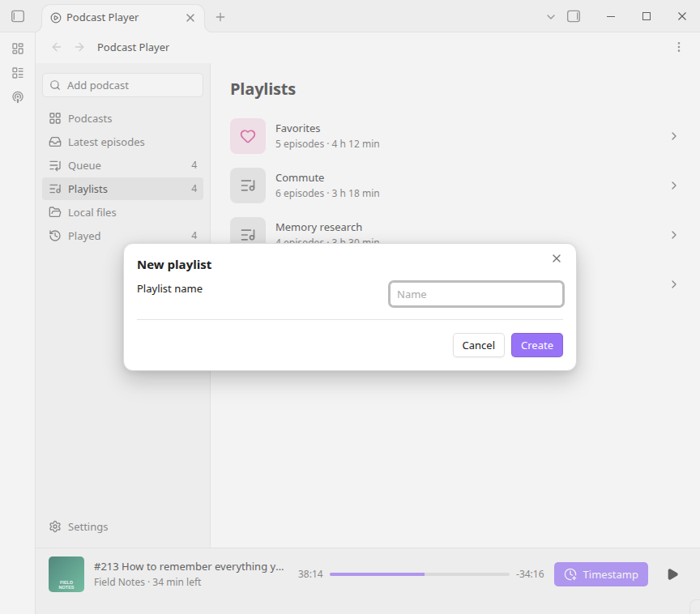
Task: Open the Commute playlist
Action: click(x=453, y=185)
